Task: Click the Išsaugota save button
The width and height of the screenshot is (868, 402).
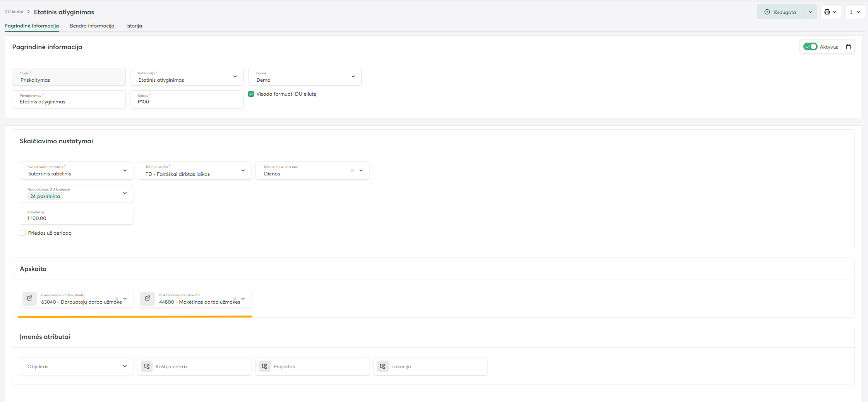Action: point(780,12)
